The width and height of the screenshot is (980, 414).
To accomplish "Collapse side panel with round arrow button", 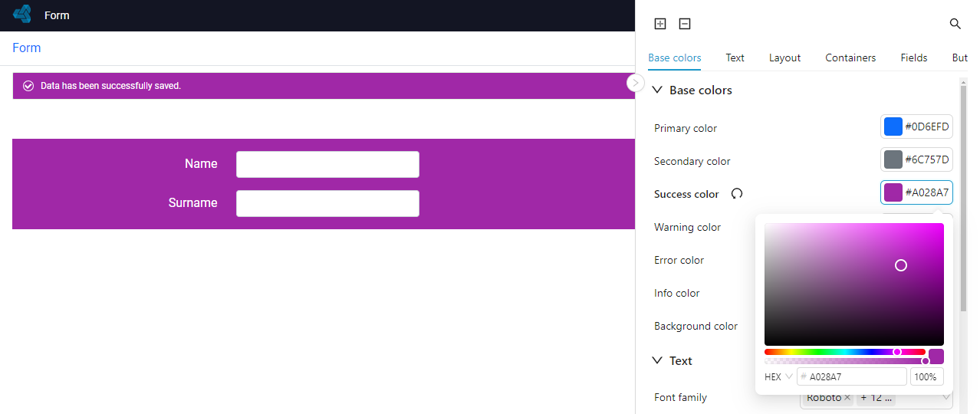I will pyautogui.click(x=636, y=83).
